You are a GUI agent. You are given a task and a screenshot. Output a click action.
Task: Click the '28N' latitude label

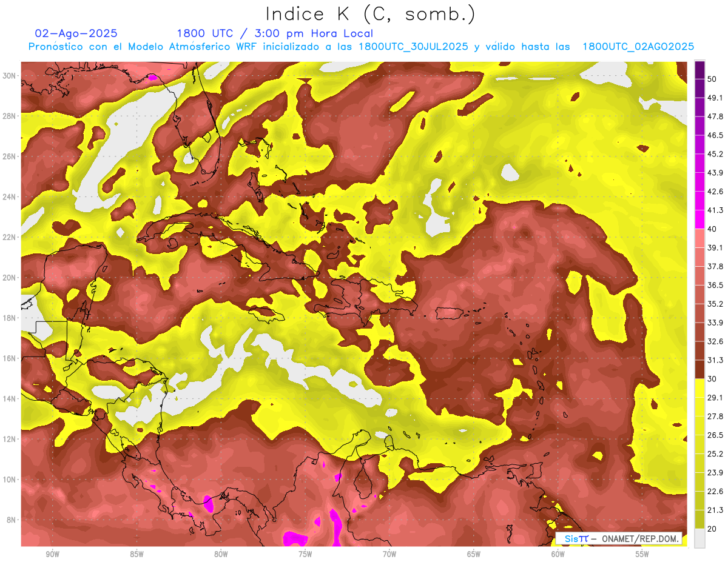[x=10, y=116]
